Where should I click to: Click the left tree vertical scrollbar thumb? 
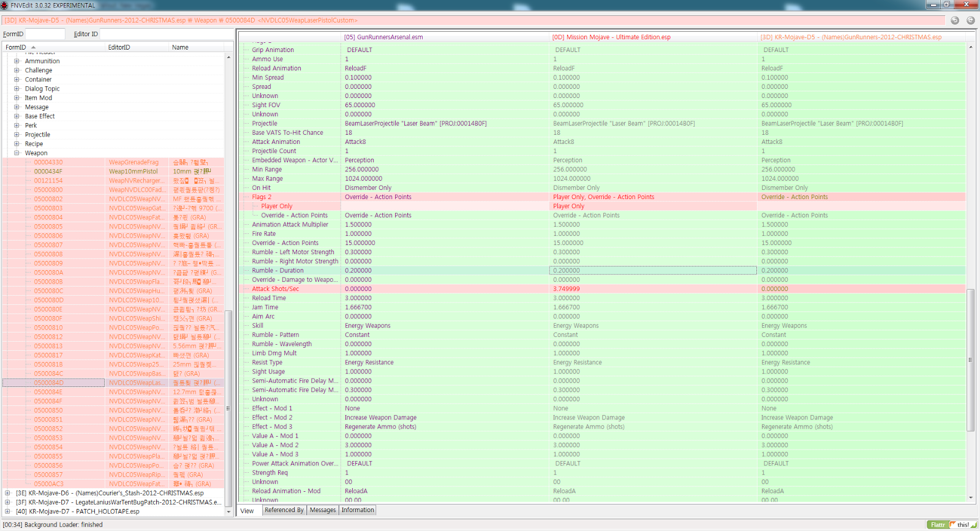pyautogui.click(x=228, y=408)
